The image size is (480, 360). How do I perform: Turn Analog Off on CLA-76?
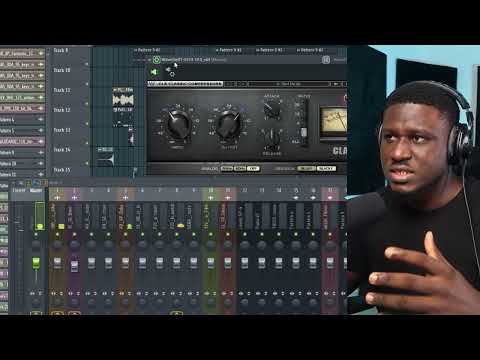[x=253, y=169]
